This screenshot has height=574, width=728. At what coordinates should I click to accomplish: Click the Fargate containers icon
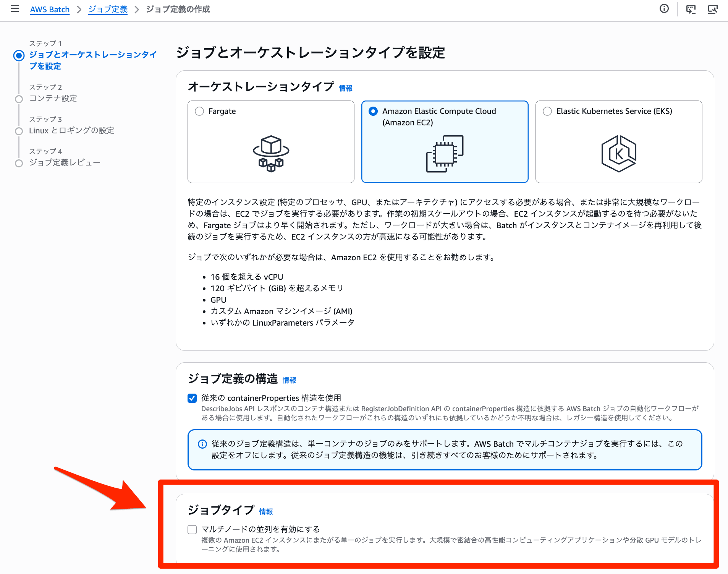[271, 154]
